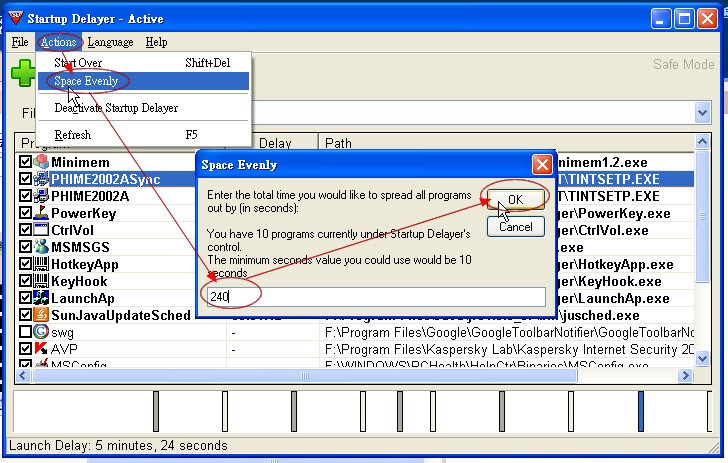Open the File menu

20,42
